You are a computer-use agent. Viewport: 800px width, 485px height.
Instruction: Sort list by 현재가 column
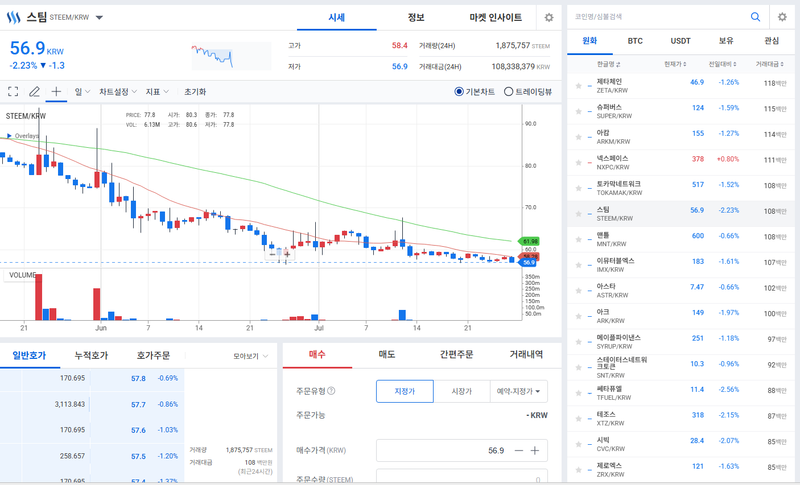(675, 64)
